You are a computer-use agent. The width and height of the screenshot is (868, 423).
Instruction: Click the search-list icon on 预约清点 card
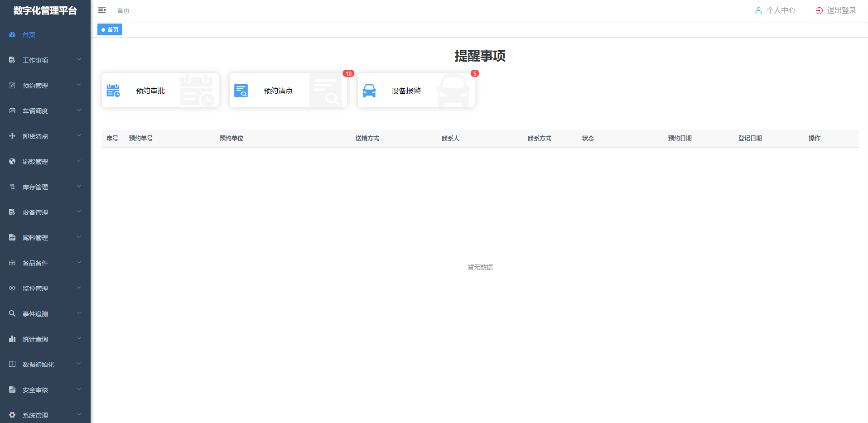241,91
